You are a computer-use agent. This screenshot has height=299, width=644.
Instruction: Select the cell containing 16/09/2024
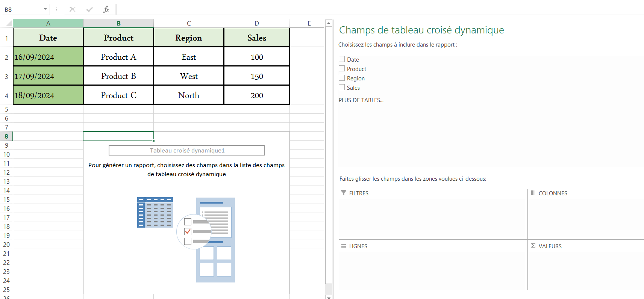click(48, 57)
